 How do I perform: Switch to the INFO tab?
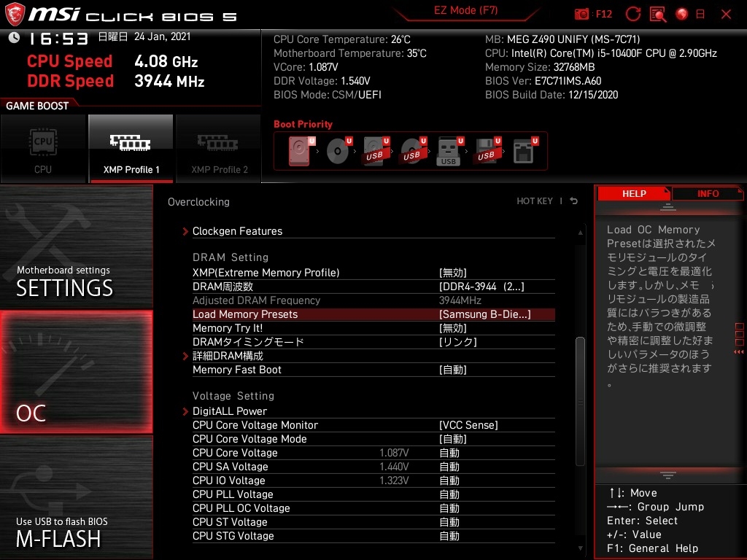(708, 193)
